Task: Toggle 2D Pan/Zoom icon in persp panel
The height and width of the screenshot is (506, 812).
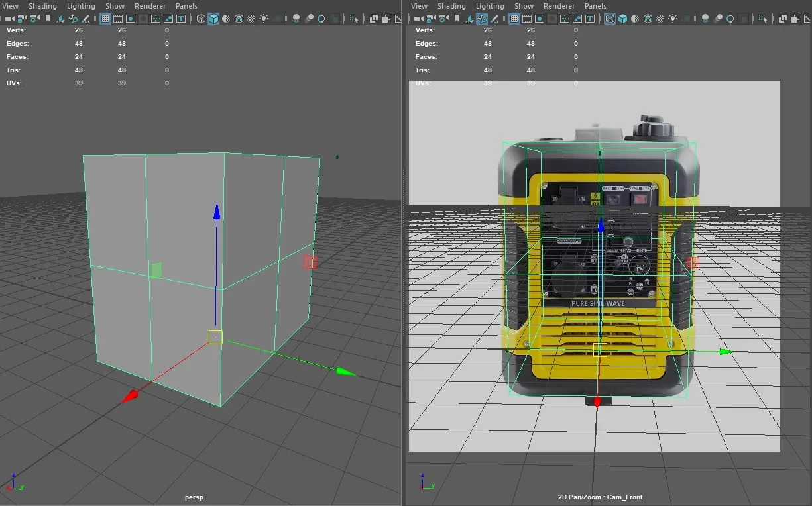Action: point(73,19)
